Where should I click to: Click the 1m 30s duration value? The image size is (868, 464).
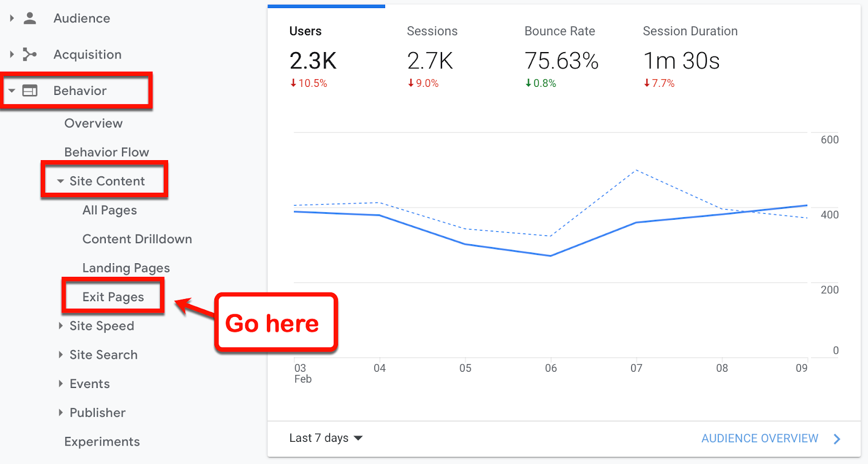[x=681, y=61]
